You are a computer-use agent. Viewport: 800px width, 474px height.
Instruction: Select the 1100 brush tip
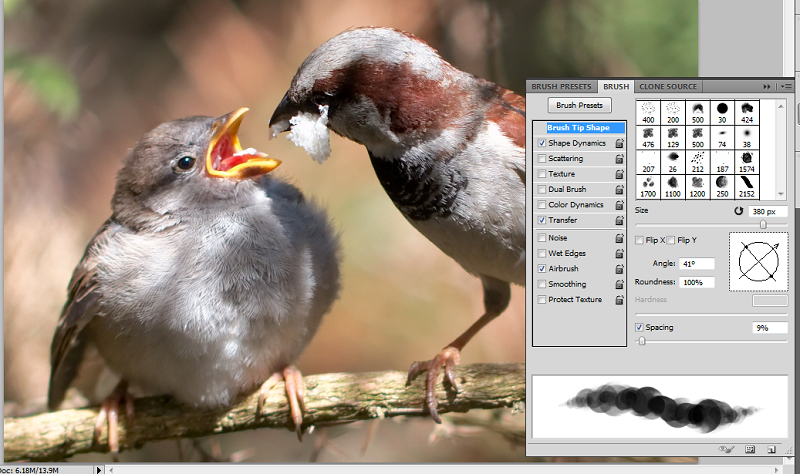click(x=673, y=187)
